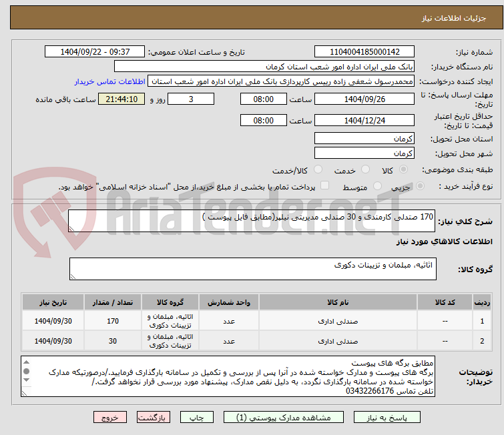Click unit عدد in row 2
Viewport: 504px width, 435px height.
pos(229,341)
